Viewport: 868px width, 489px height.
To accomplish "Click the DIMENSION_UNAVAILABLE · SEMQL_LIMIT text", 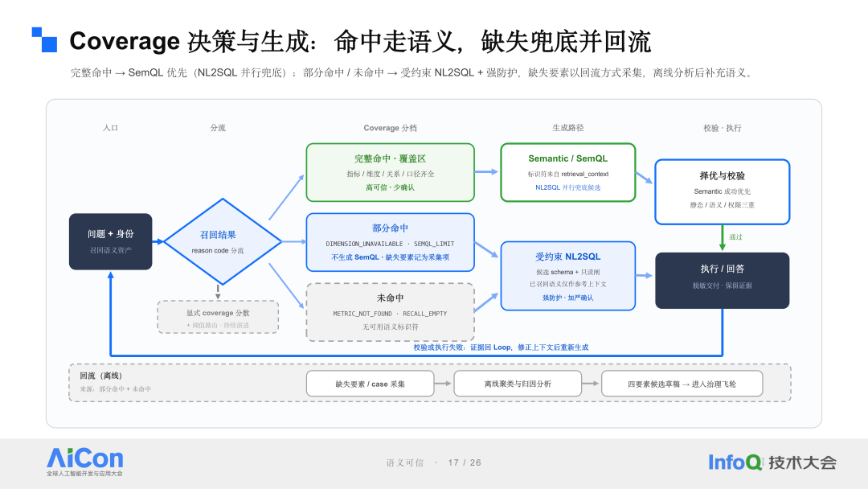I will tap(391, 244).
